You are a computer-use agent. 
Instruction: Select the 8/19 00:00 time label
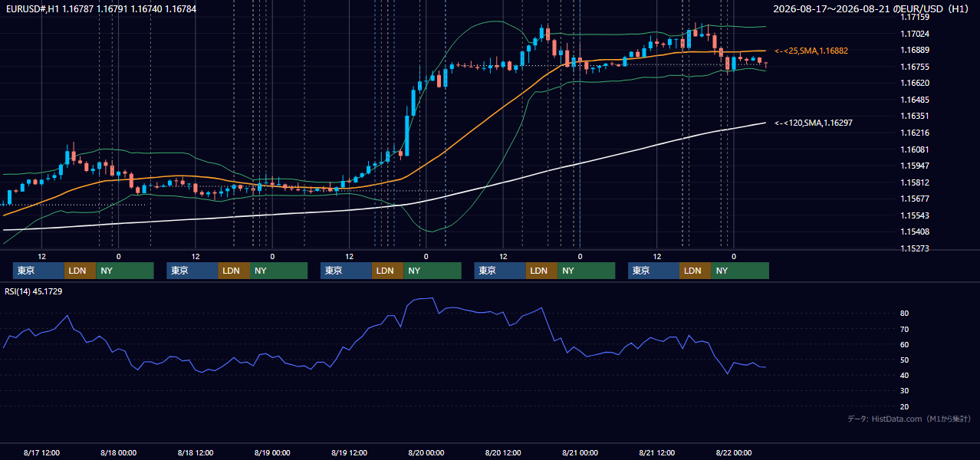click(x=272, y=452)
